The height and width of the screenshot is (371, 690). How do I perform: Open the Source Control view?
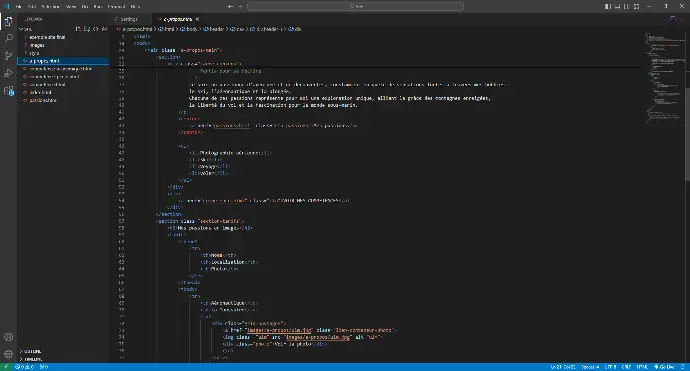(8, 55)
